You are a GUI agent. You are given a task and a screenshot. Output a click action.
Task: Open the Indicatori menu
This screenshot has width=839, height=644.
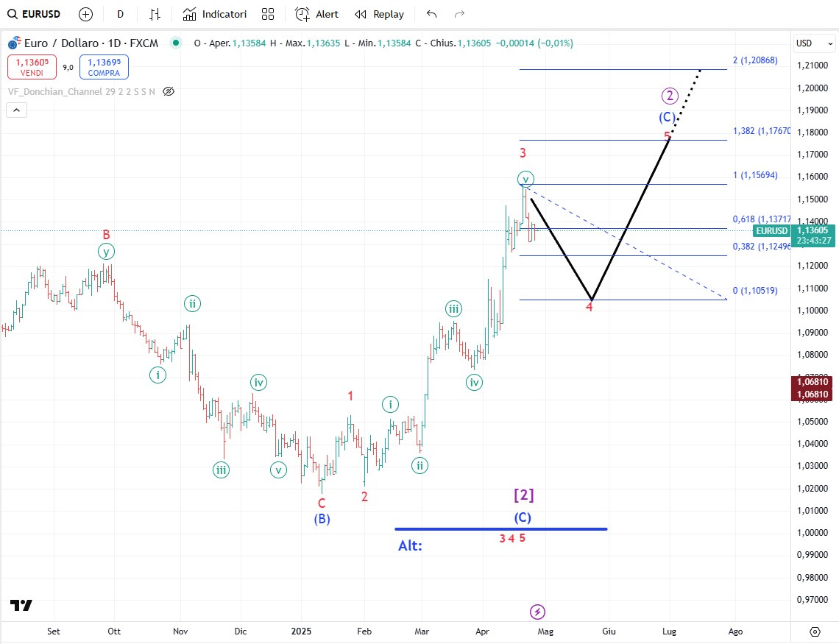tap(215, 15)
